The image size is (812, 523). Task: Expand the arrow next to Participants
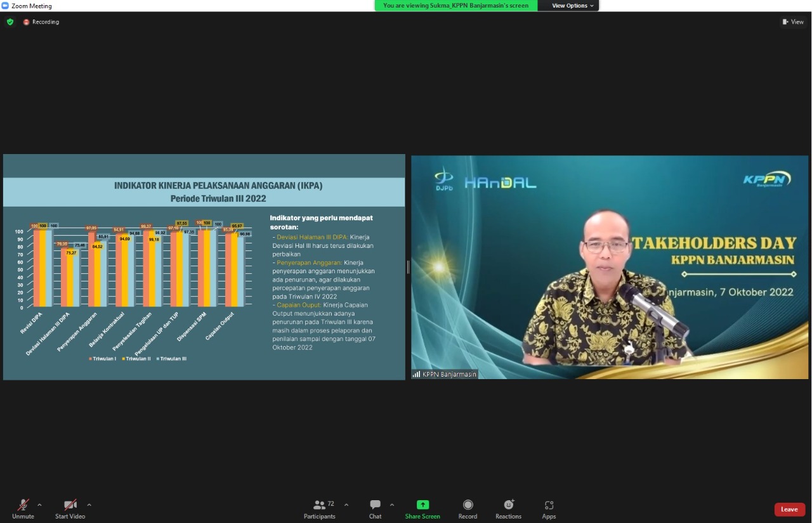click(x=346, y=505)
